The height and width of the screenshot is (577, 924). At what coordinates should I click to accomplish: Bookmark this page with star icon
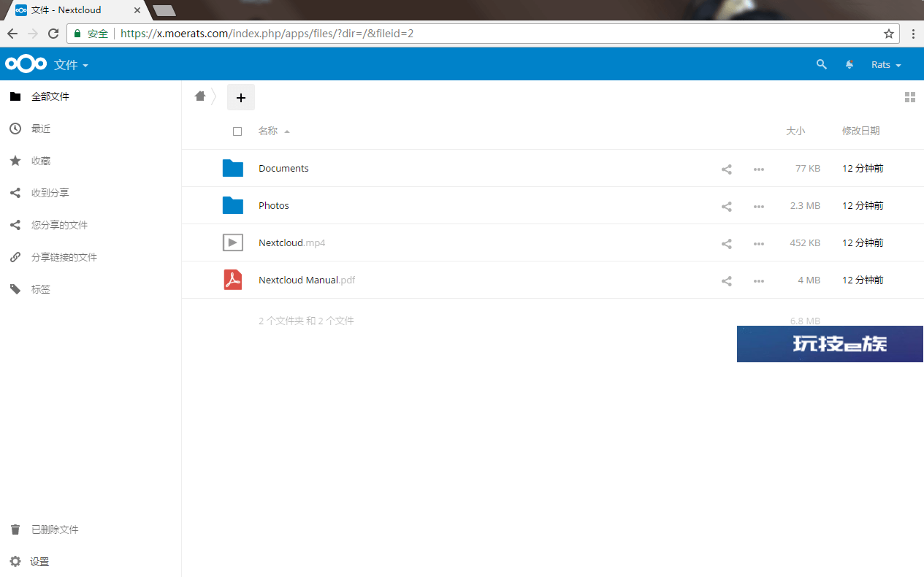889,34
